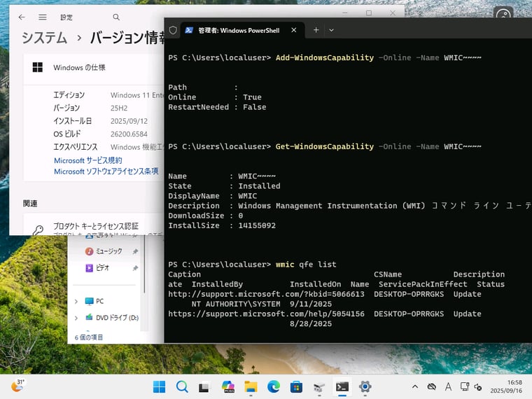
Task: Close the Windows PowerShell tab
Action: 294,30
